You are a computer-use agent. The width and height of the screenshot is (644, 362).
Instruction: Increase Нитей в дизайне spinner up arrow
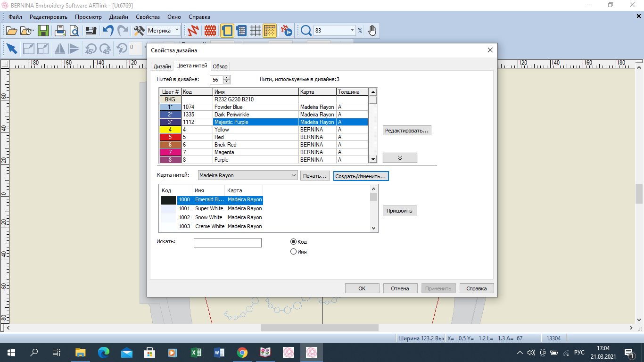click(227, 78)
